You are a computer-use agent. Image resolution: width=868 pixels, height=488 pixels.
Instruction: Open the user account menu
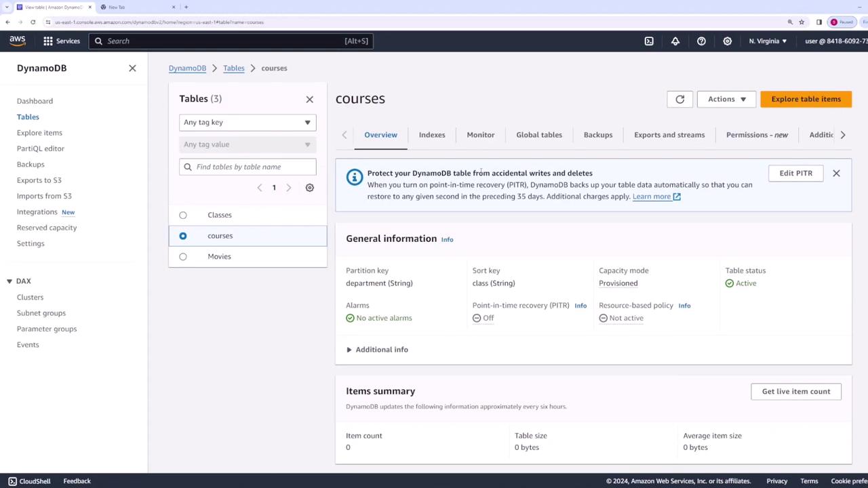836,41
